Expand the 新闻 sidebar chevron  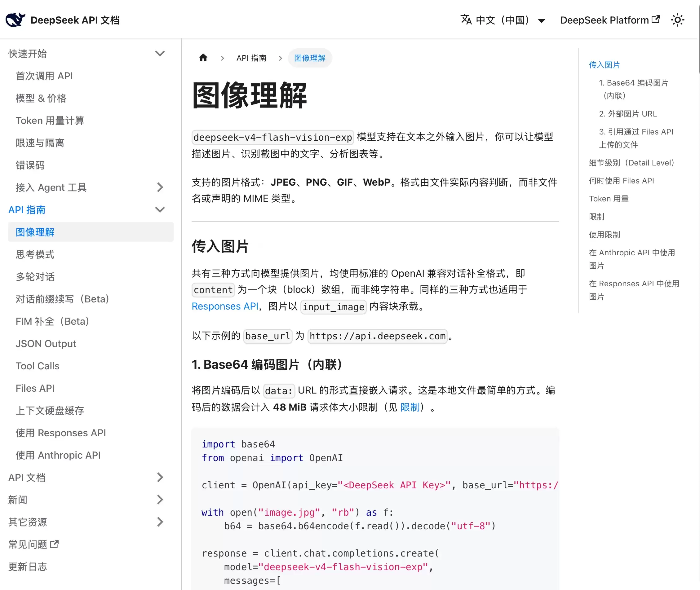[160, 500]
